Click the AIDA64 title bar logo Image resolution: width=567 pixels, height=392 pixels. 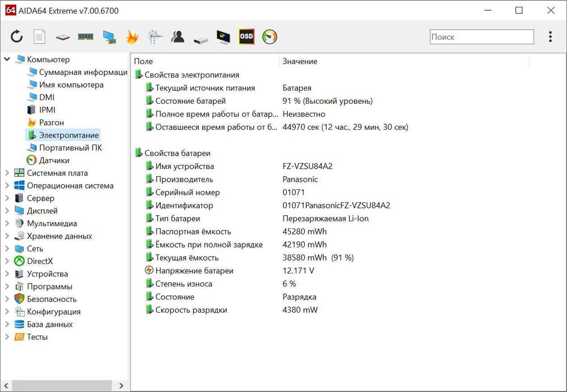[x=10, y=10]
